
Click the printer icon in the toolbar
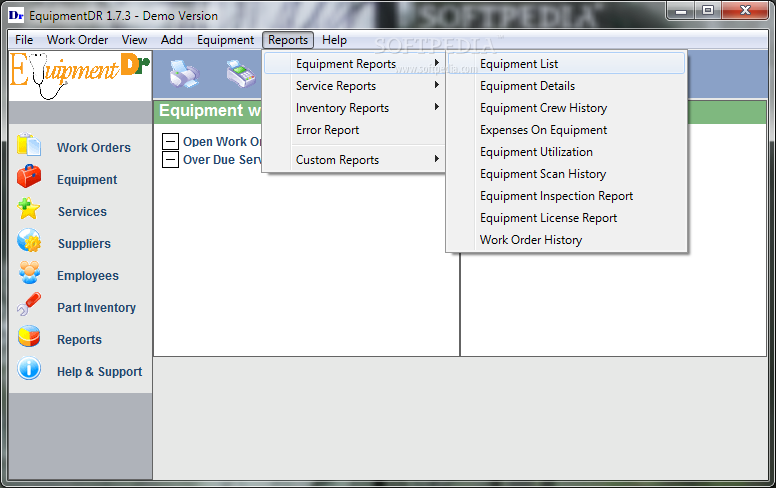pyautogui.click(x=185, y=74)
